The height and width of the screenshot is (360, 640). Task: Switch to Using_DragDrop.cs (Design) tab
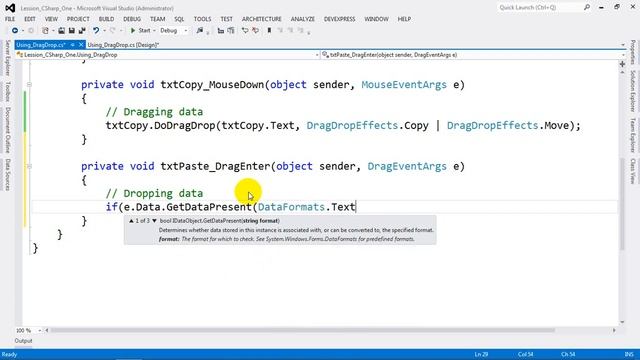[x=123, y=45]
